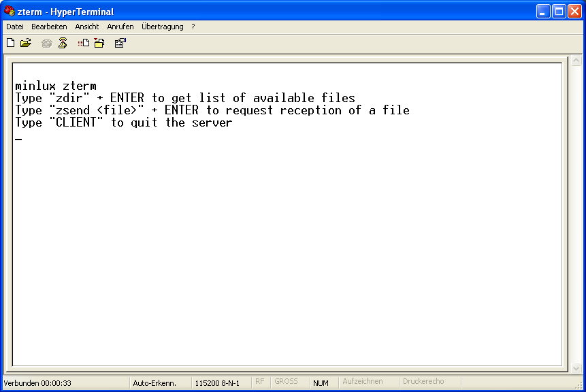This screenshot has width=586, height=392.
Task: Click the Send file toolbar icon
Action: tap(84, 43)
